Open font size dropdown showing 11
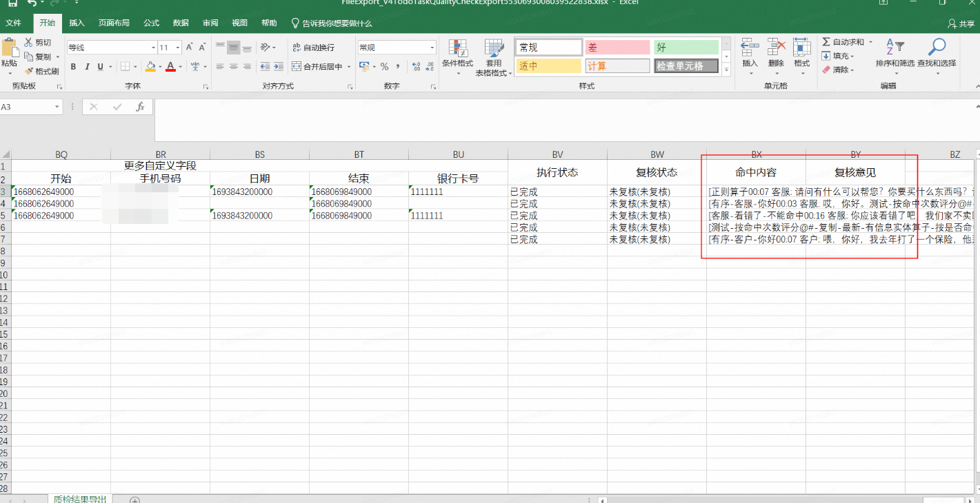This screenshot has height=503, width=980. tap(178, 48)
